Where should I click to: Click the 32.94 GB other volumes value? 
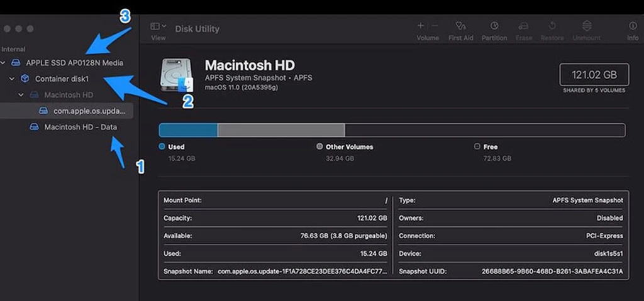[x=340, y=158]
